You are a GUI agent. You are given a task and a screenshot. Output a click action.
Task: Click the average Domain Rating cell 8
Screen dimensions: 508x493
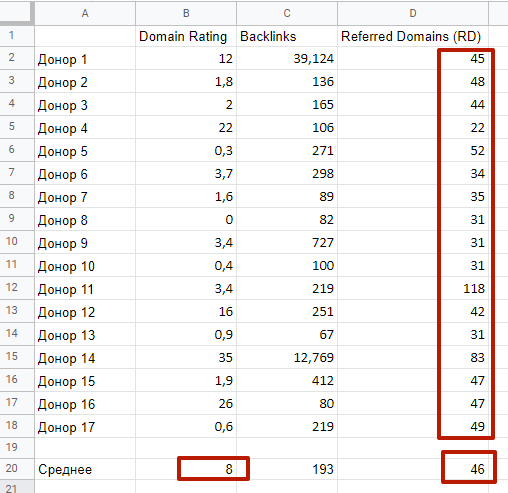[213, 469]
